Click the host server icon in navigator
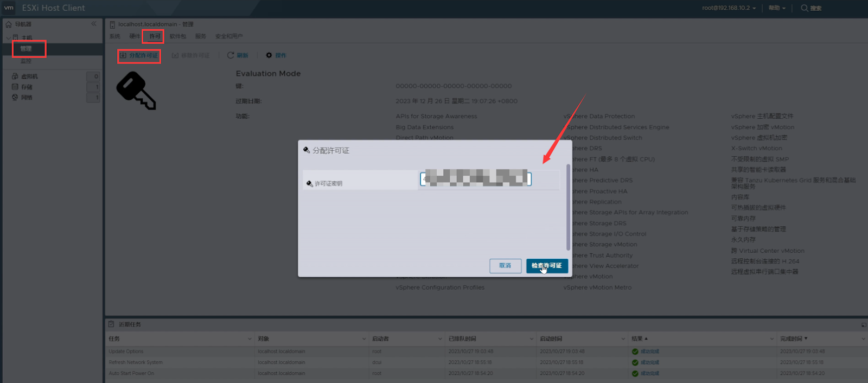The image size is (868, 383). [x=15, y=38]
